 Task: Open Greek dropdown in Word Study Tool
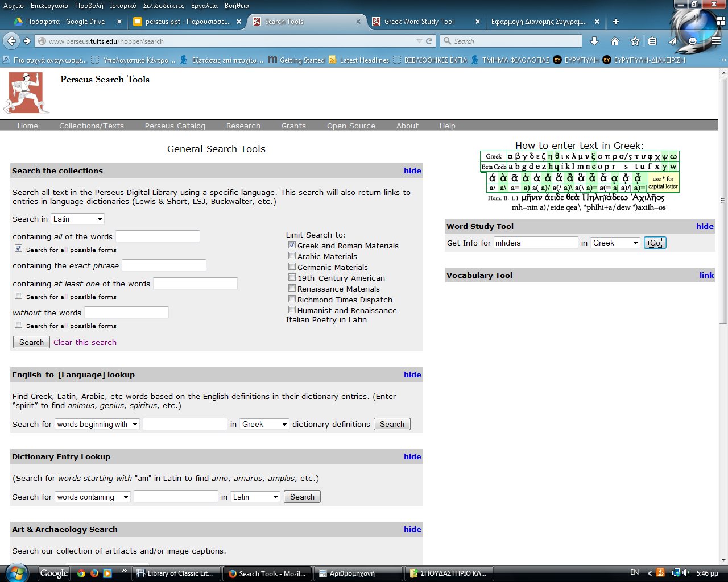coord(615,243)
